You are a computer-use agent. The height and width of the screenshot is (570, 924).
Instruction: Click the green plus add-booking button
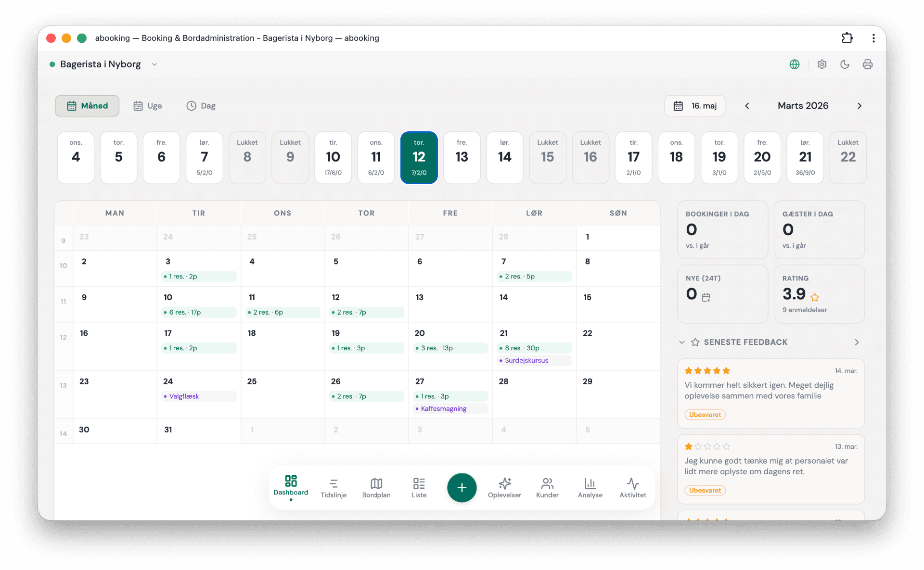(x=462, y=488)
